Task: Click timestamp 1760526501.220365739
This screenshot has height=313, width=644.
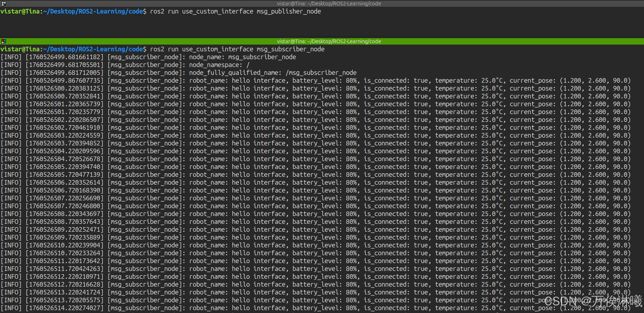Action: [64, 104]
